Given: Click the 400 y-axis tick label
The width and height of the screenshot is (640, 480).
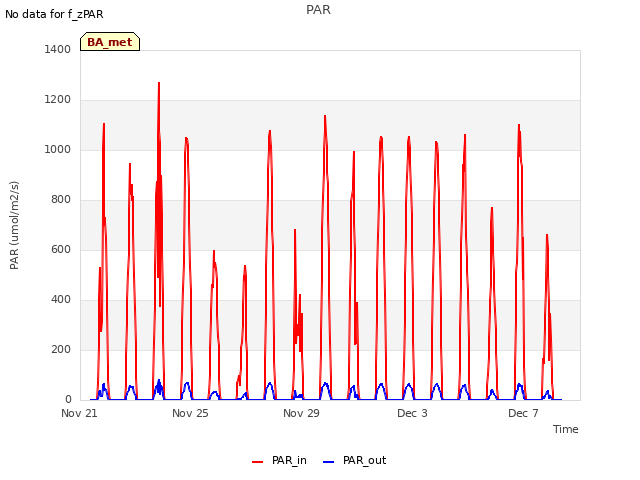Looking at the screenshot, I should pos(61,299).
